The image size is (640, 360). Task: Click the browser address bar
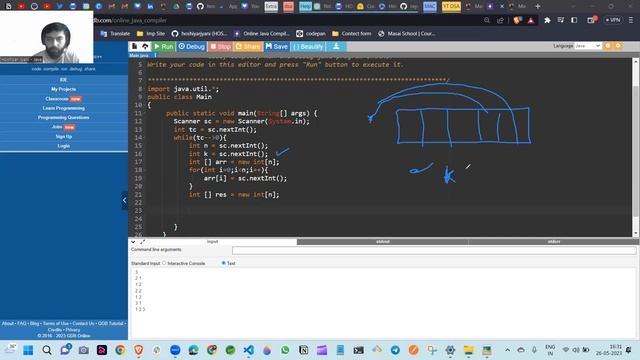(x=286, y=20)
